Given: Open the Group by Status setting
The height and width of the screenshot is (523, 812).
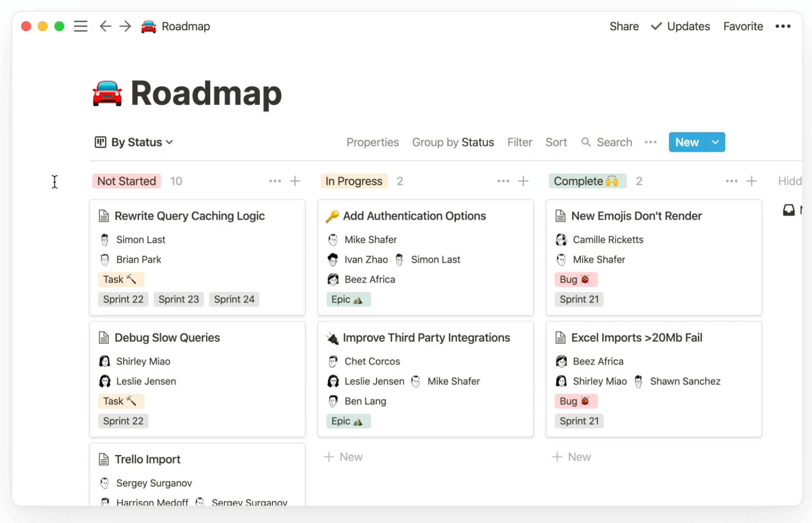Looking at the screenshot, I should tap(453, 142).
